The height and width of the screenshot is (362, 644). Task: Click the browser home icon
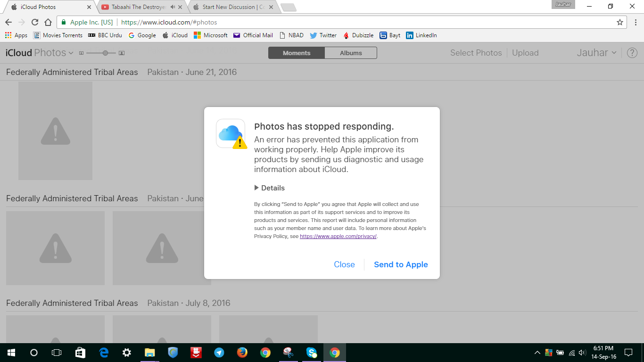tap(48, 22)
